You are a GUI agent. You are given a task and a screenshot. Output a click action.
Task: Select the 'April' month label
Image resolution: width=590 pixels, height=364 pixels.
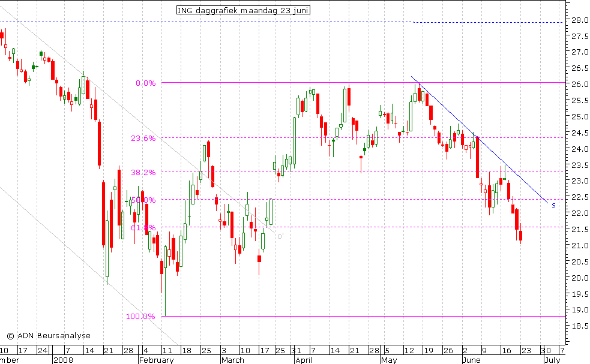point(304,360)
